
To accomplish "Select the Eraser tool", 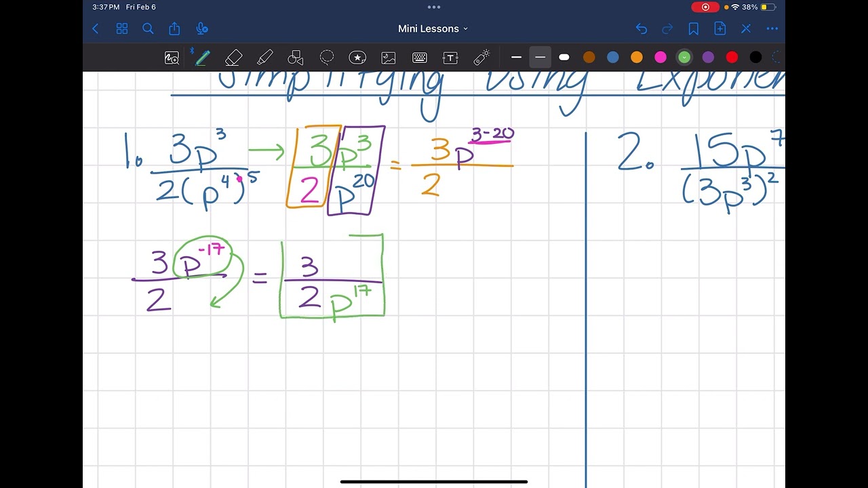I will (233, 58).
